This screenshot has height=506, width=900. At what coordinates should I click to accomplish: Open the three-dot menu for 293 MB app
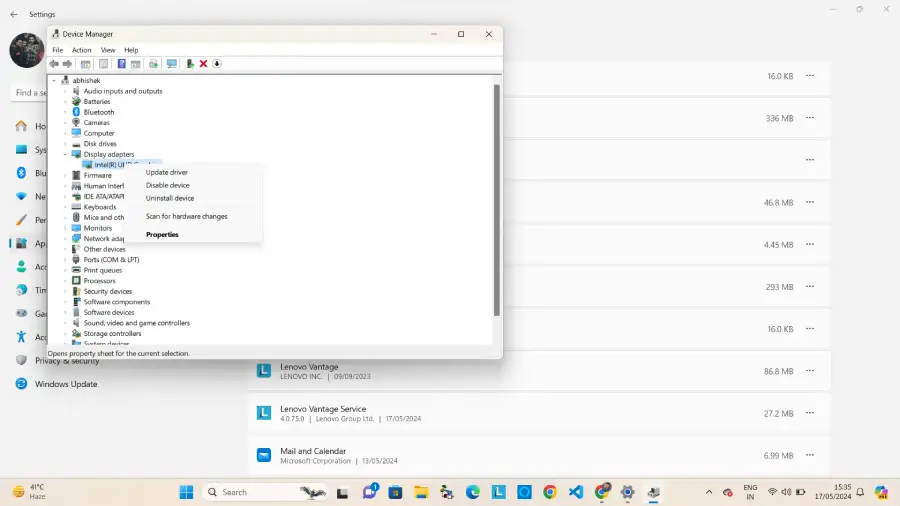tap(810, 286)
